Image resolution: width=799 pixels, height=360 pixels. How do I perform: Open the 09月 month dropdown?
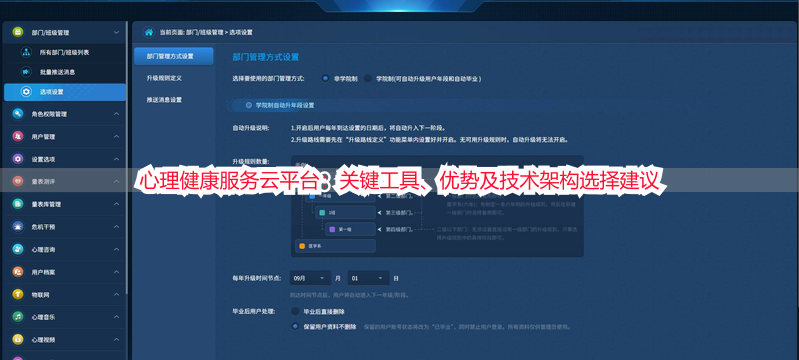point(310,278)
